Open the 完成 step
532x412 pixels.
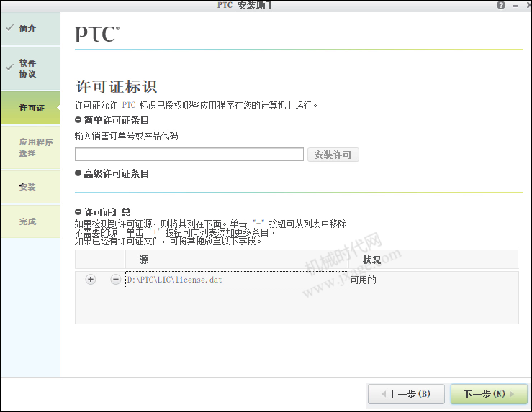30,221
